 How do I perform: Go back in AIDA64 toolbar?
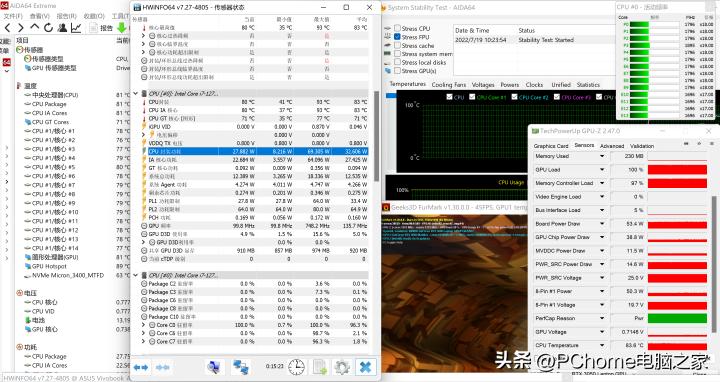[7, 28]
